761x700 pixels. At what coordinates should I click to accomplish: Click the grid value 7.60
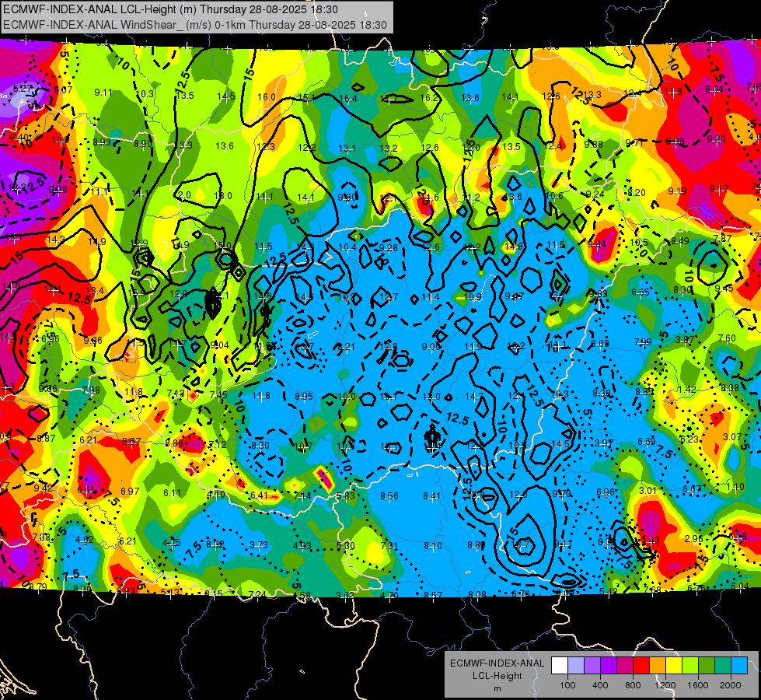pos(727,338)
